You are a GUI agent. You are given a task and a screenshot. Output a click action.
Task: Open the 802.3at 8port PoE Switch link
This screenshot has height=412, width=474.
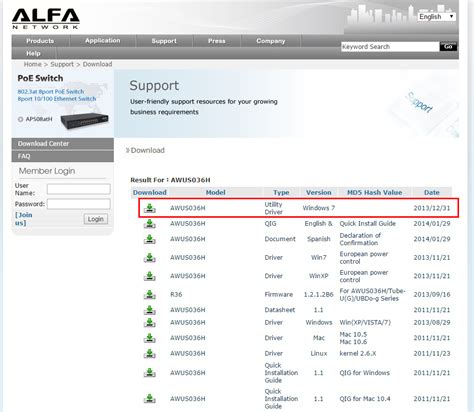(51, 92)
